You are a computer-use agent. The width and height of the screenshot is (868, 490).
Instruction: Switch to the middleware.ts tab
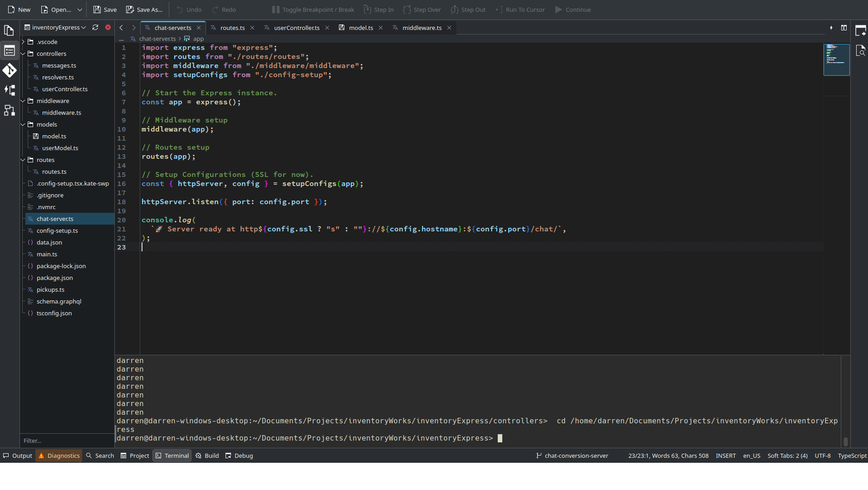(x=421, y=28)
